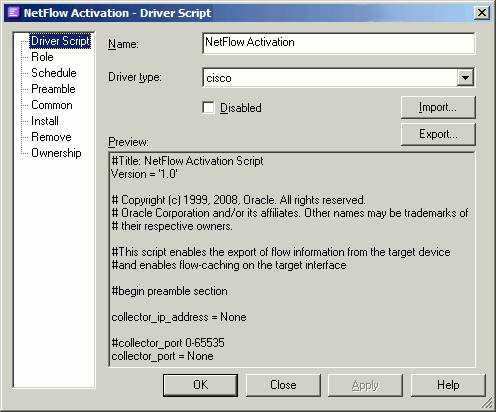Click the '# Oracle Corporation and/or its affiliates' line
This screenshot has width=496, height=412.
290,213
